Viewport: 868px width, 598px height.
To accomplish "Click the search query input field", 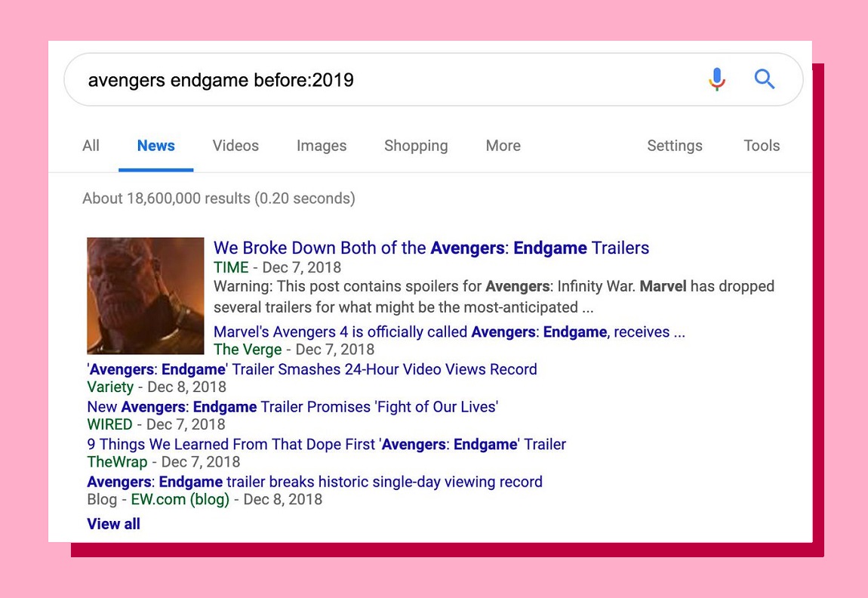I will click(377, 80).
